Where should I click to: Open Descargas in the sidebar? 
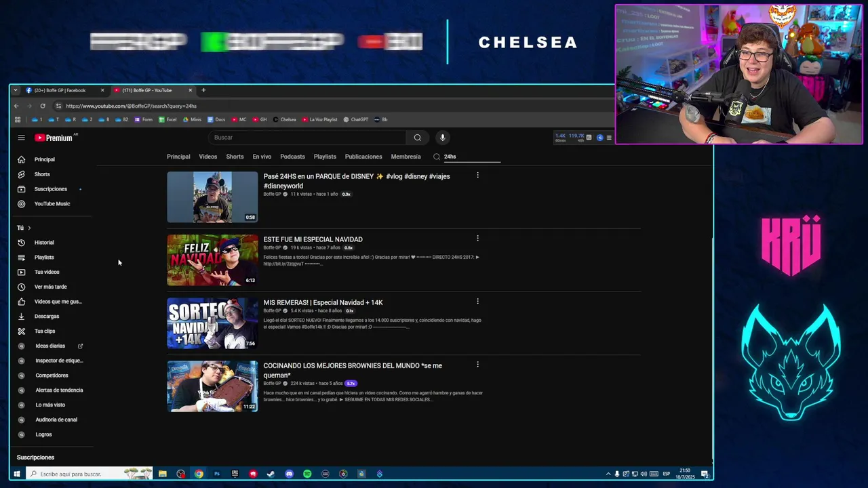click(47, 317)
